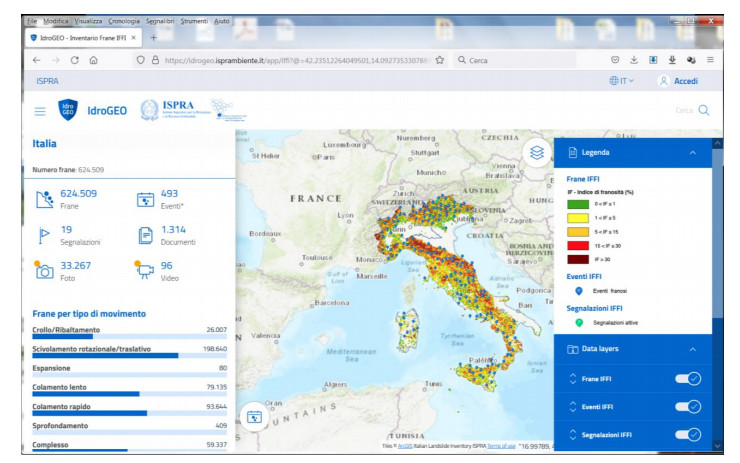Click the map layers stack icon
Viewport: 740px width, 463px height.
coord(537,153)
